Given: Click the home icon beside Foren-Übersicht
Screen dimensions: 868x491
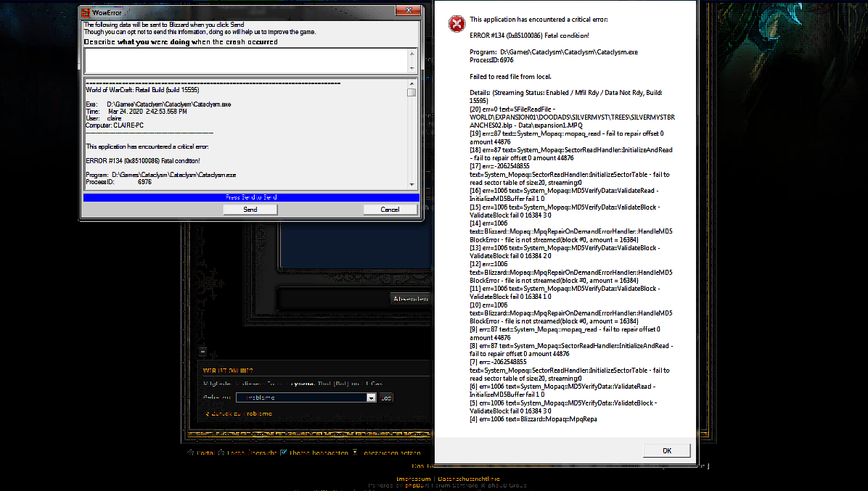Looking at the screenshot, I should [x=221, y=453].
